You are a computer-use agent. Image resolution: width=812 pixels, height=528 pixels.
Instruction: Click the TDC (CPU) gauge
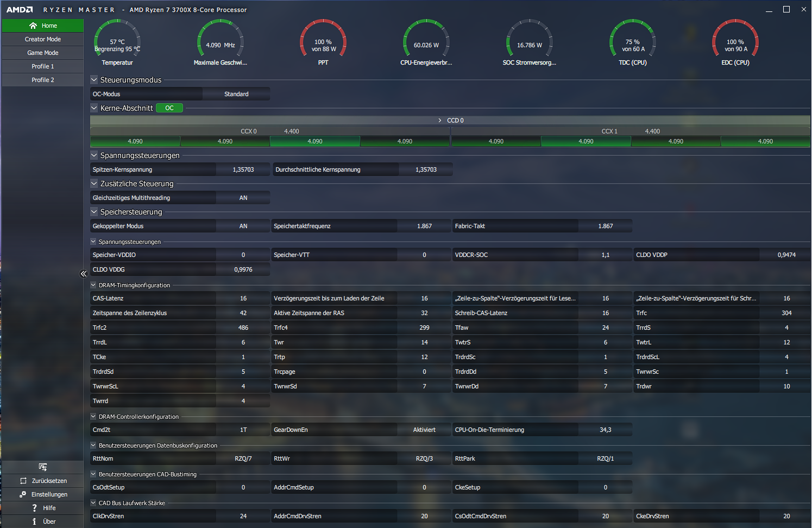tap(633, 43)
